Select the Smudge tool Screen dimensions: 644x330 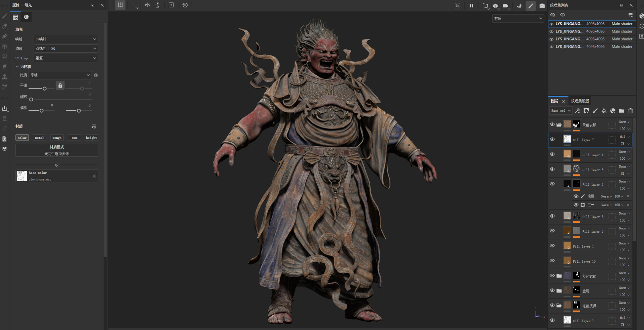5,66
